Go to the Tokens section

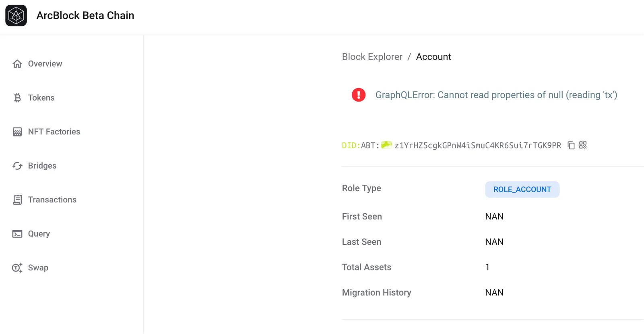point(41,98)
